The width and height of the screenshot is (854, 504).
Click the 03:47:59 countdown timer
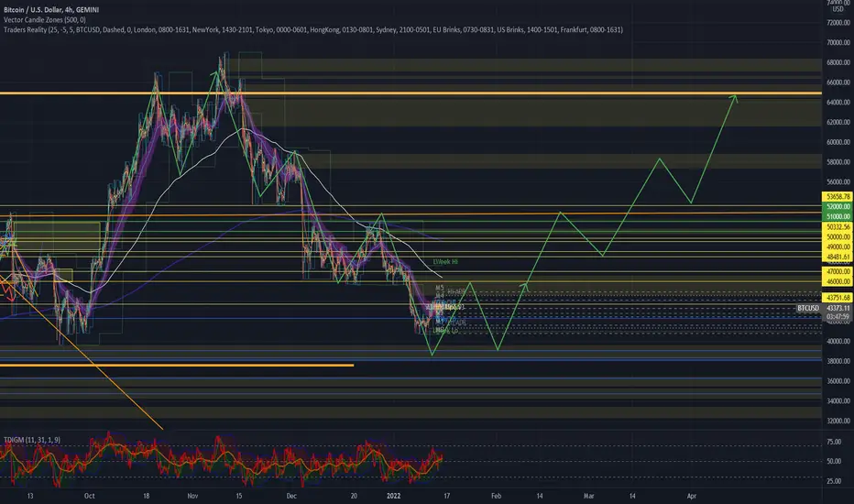pyautogui.click(x=838, y=316)
